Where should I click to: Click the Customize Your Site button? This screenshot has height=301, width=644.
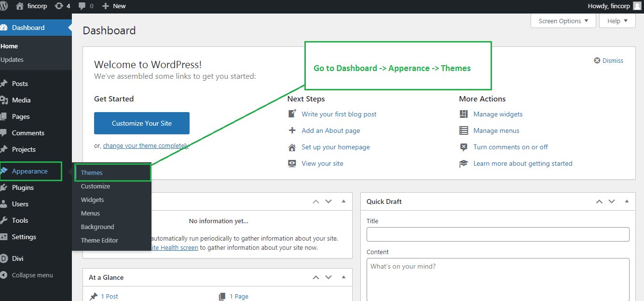tap(142, 123)
